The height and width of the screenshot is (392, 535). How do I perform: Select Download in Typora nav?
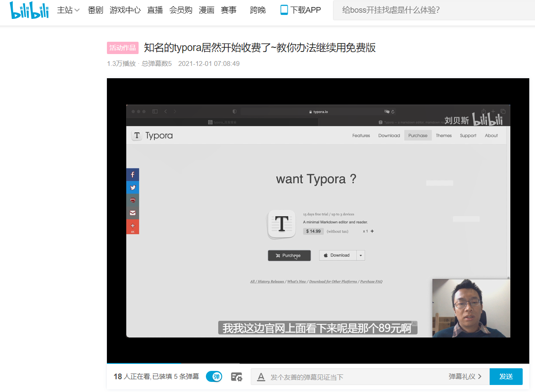389,135
